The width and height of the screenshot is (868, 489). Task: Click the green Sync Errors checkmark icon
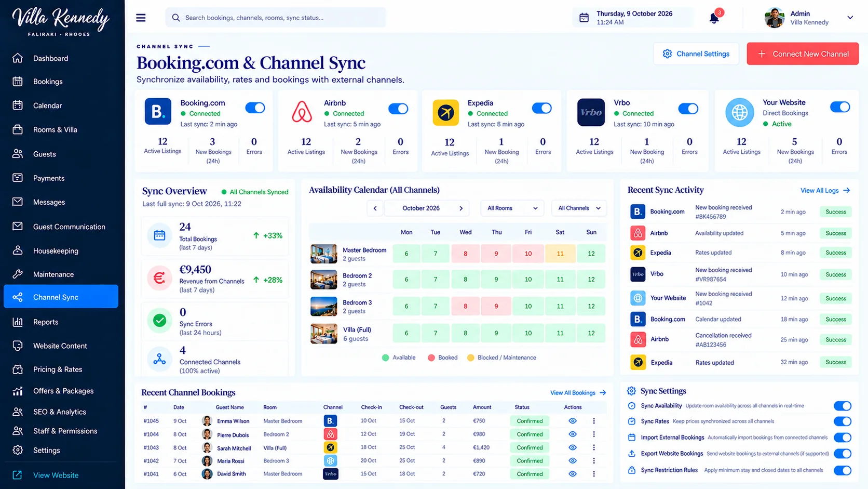pos(159,321)
